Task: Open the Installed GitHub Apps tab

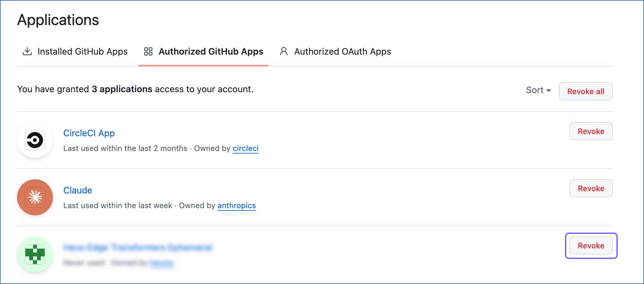Action: 75,51
